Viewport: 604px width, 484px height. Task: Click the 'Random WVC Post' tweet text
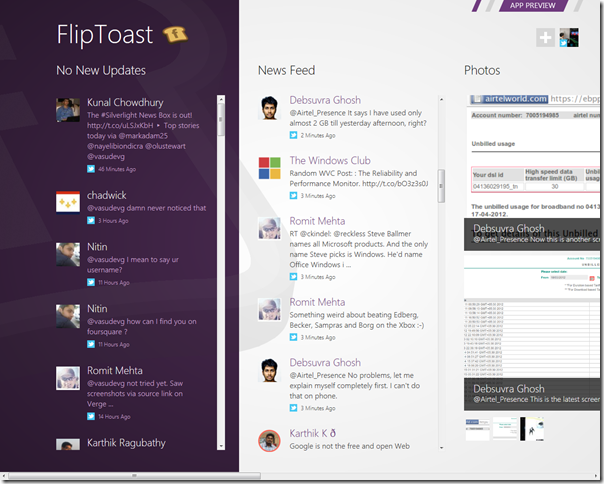point(359,178)
